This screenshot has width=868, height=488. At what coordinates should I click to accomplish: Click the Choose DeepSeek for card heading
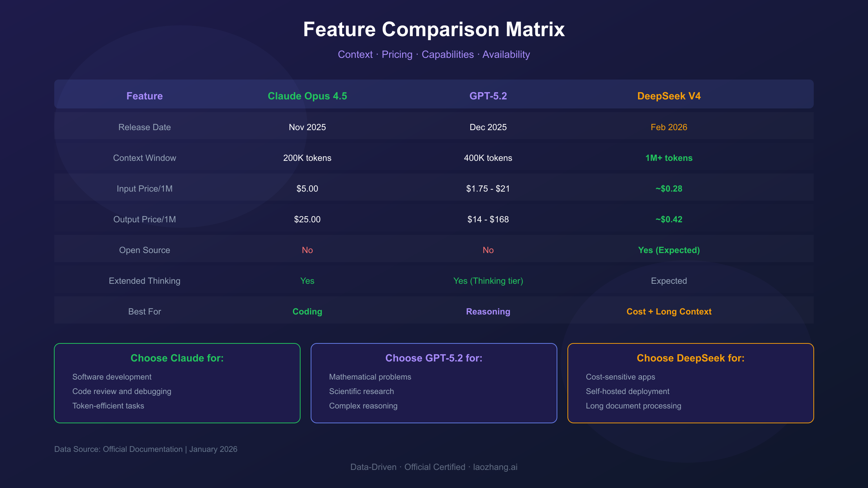690,358
